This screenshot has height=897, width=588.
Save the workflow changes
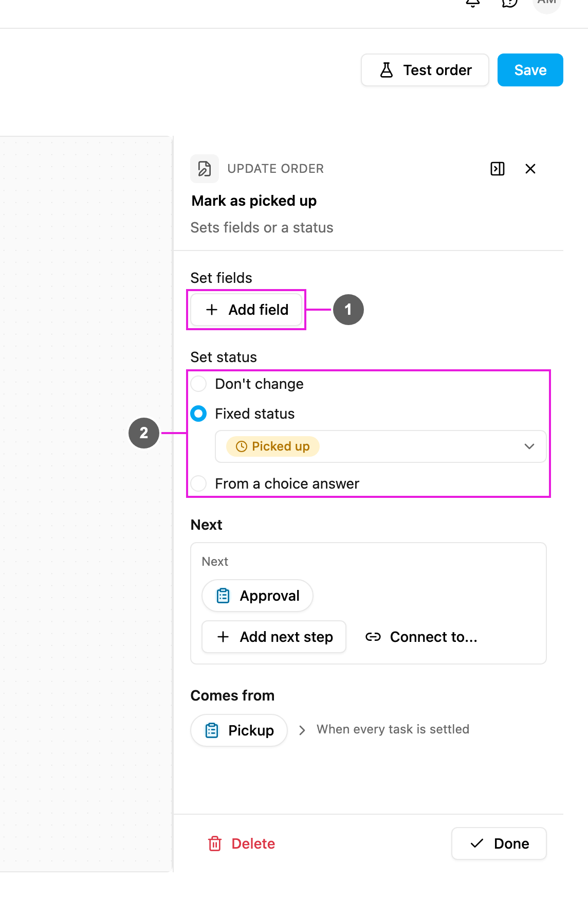point(530,70)
